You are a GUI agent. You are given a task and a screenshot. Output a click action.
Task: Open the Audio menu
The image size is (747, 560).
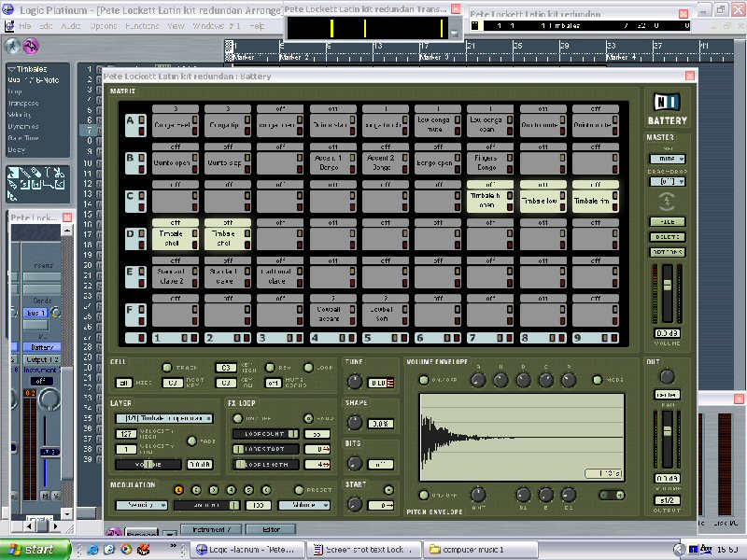(71, 26)
